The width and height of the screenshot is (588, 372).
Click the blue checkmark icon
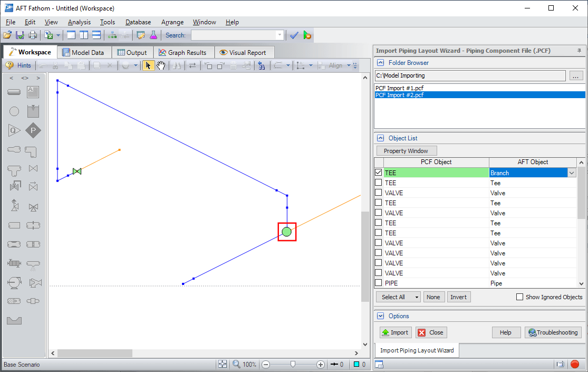[x=294, y=35]
